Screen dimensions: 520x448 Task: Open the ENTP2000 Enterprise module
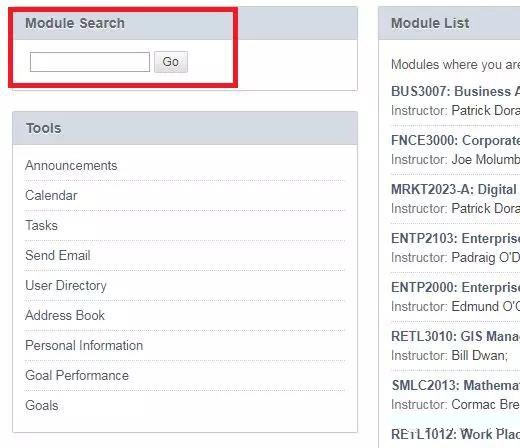tap(455, 287)
